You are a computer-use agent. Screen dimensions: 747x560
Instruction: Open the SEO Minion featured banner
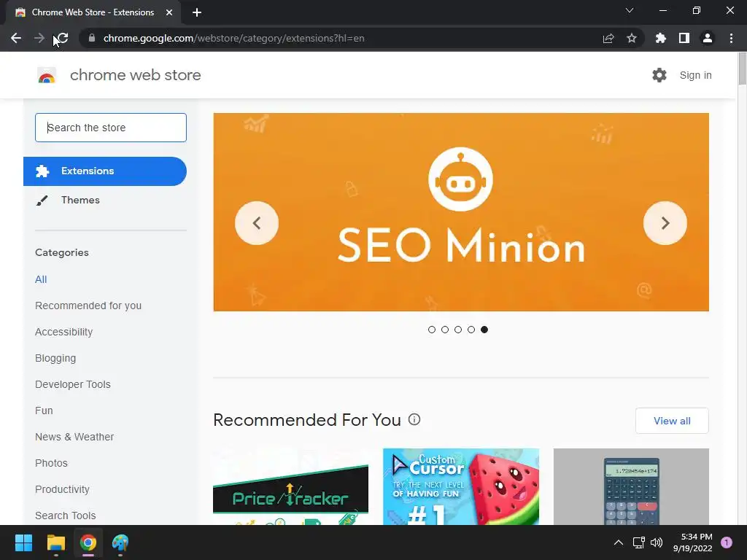click(x=461, y=212)
